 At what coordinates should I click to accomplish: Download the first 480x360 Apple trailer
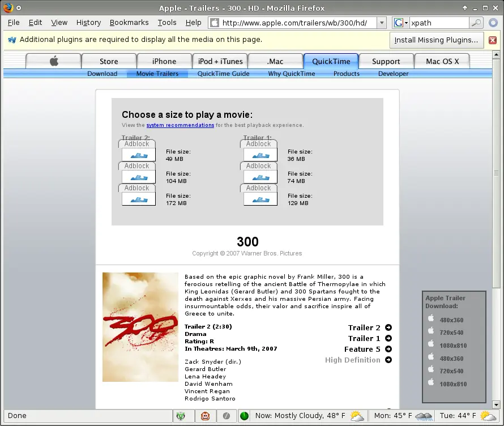pyautogui.click(x=451, y=320)
